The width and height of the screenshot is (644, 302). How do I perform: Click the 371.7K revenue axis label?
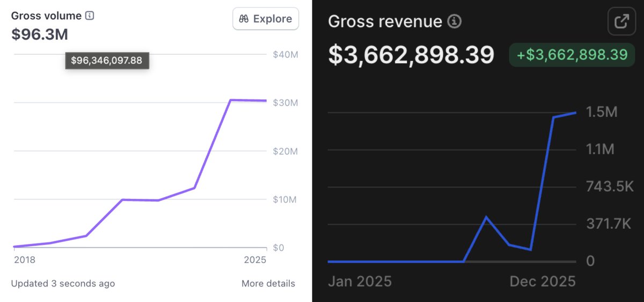609,224
